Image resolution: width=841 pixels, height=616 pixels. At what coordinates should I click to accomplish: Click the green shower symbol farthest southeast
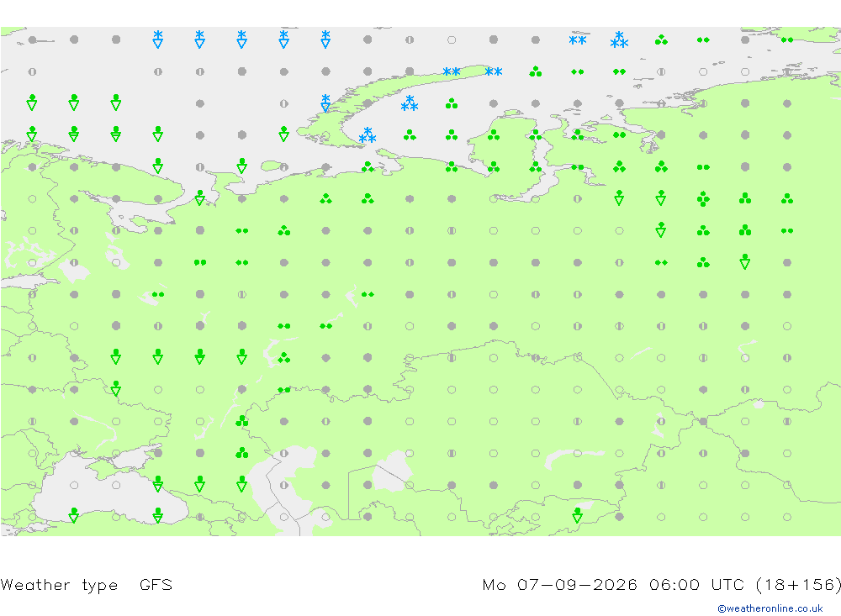[577, 515]
